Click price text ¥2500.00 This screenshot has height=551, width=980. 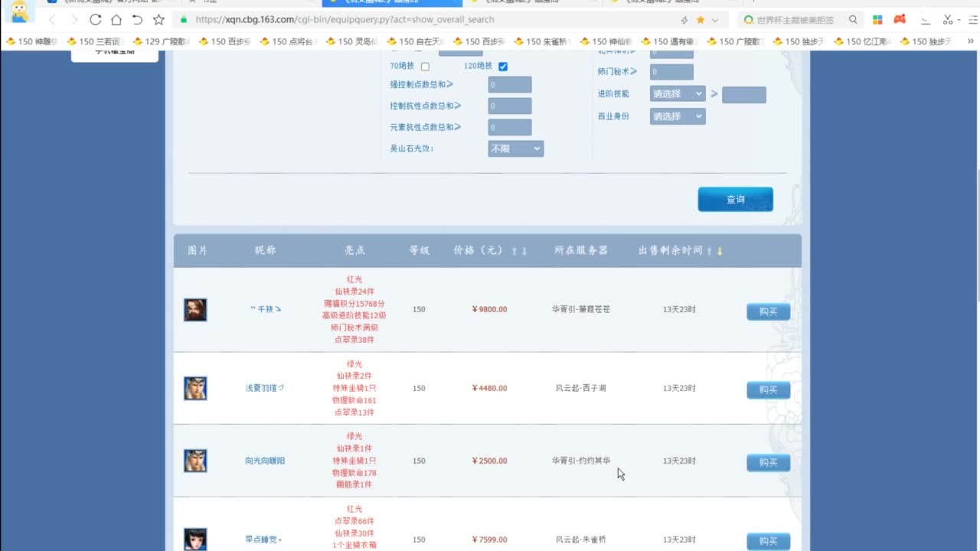tap(489, 461)
